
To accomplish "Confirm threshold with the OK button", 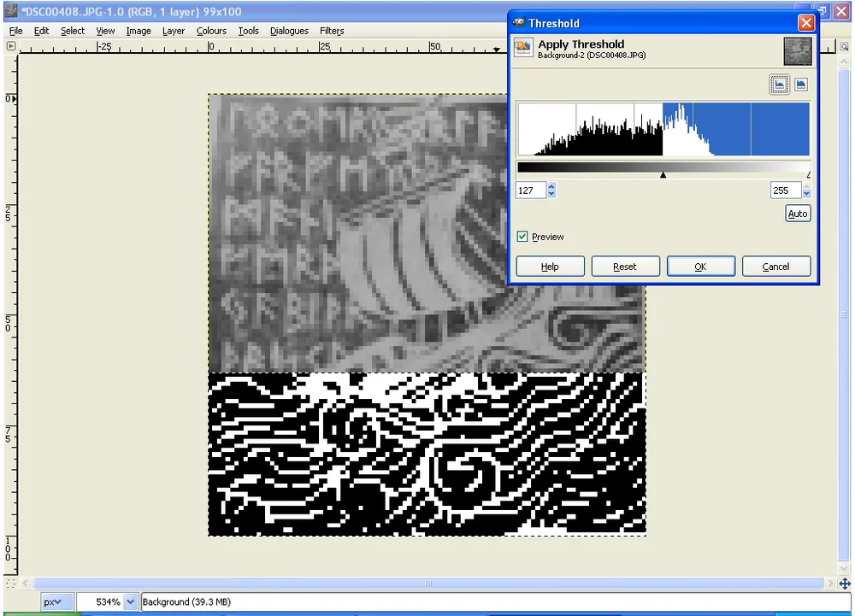I will tap(700, 266).
